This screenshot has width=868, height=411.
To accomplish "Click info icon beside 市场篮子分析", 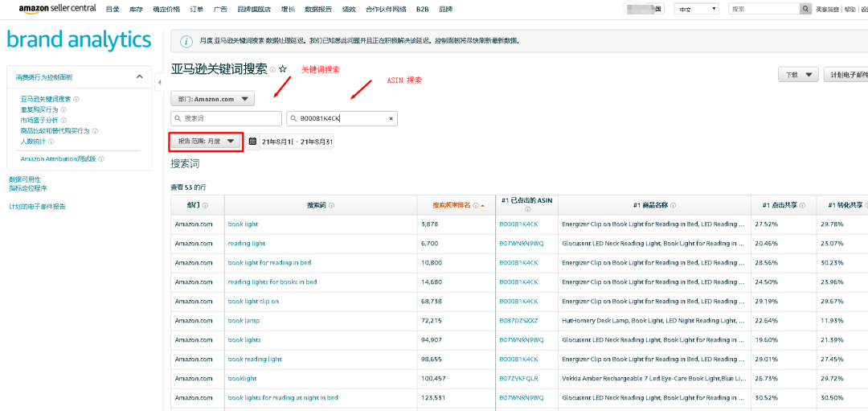I will pyautogui.click(x=63, y=120).
